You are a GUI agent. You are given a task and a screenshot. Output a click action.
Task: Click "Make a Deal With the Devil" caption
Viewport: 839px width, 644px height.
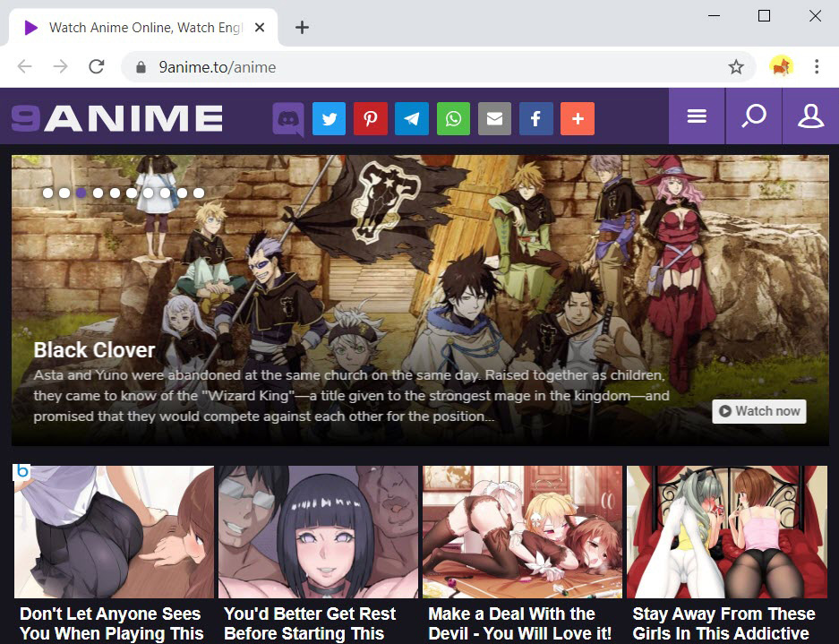pos(519,623)
